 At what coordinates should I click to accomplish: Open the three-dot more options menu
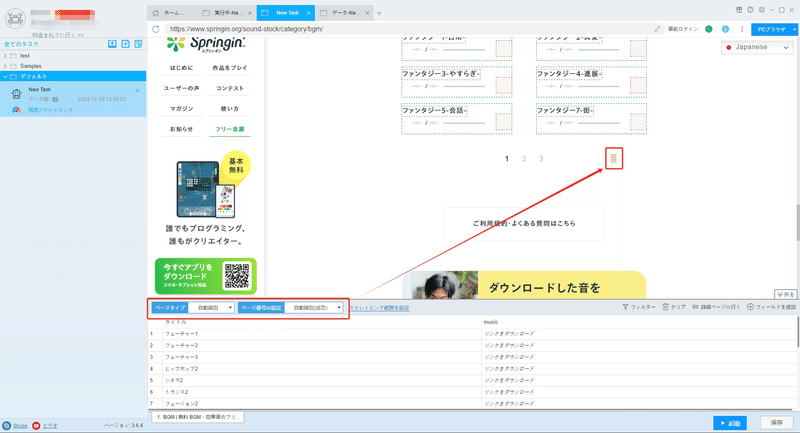click(742, 29)
